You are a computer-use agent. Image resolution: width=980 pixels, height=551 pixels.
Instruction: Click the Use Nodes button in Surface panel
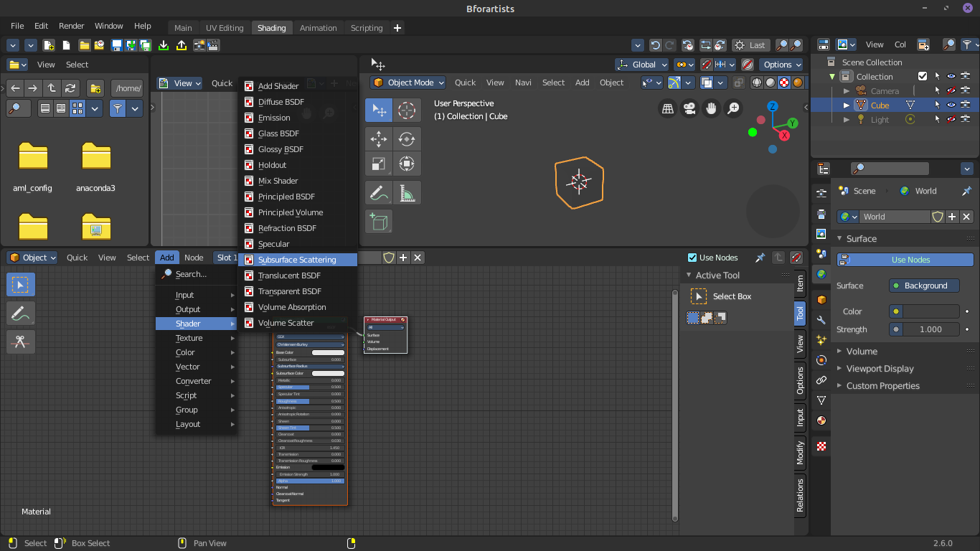click(x=905, y=260)
